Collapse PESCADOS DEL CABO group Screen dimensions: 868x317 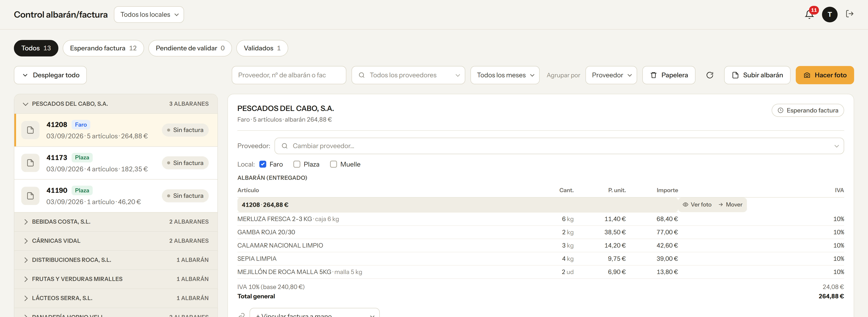[116, 104]
